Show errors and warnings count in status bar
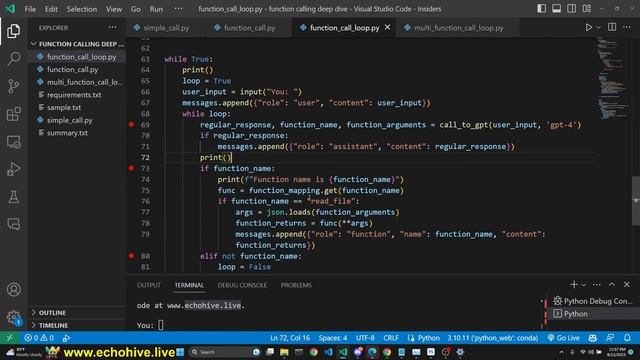The image size is (640, 360). tap(39, 338)
